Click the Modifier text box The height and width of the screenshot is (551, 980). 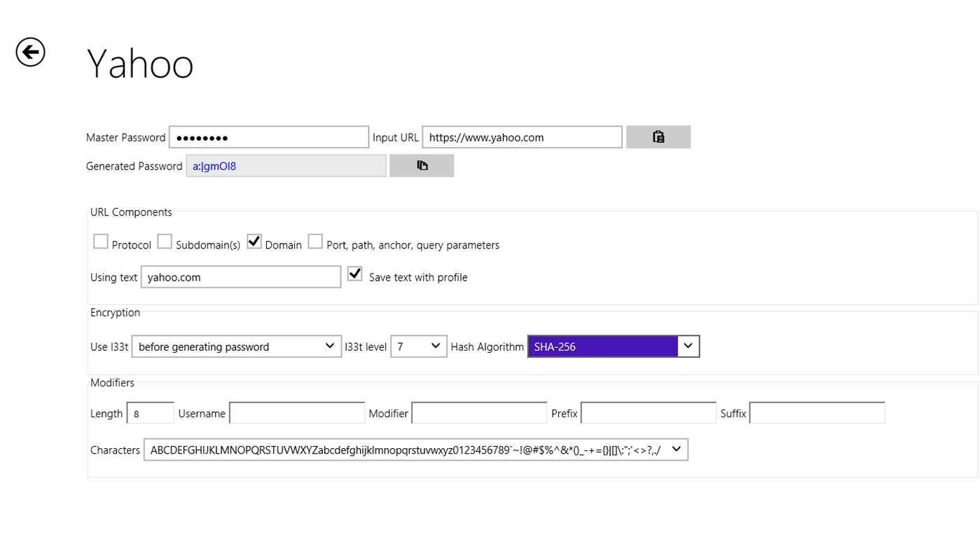coord(479,412)
